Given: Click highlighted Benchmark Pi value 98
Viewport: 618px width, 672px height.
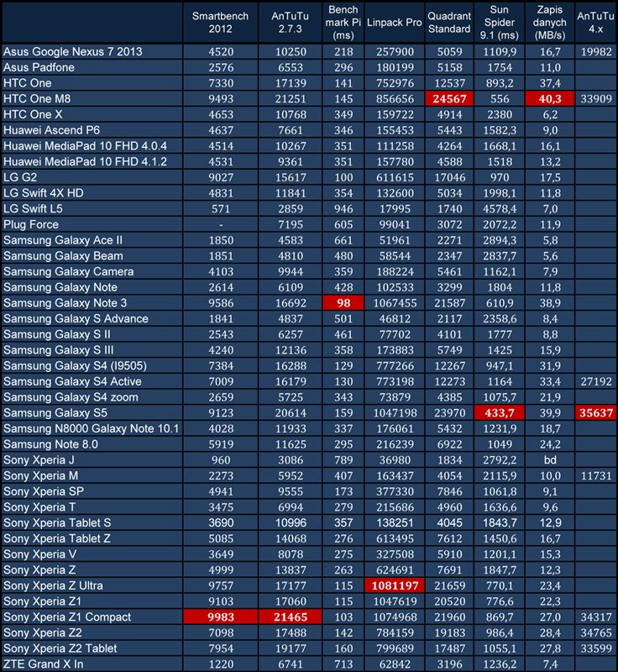Looking at the screenshot, I should pyautogui.click(x=343, y=303).
